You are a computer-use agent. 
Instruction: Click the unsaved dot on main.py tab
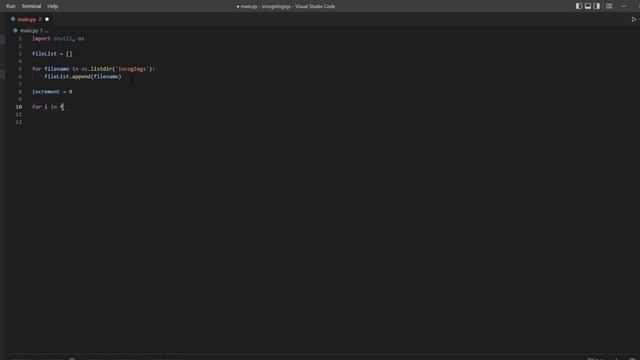tap(47, 19)
